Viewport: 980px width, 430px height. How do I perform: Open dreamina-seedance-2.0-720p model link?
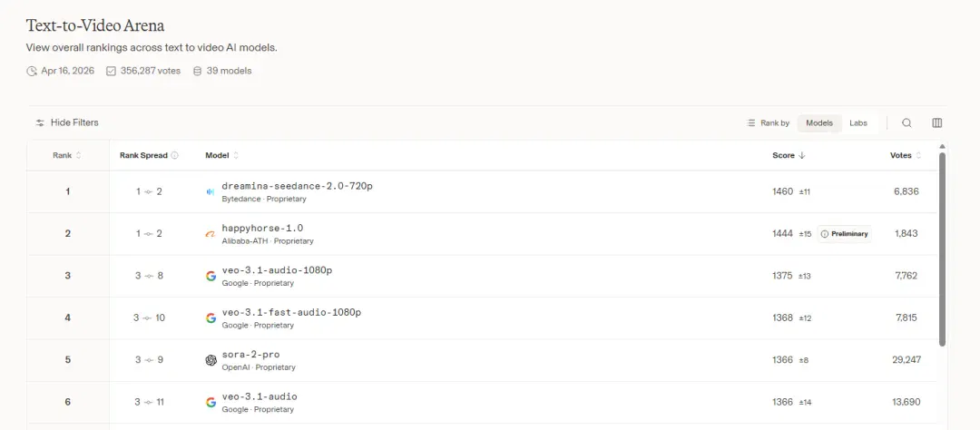[x=298, y=186]
